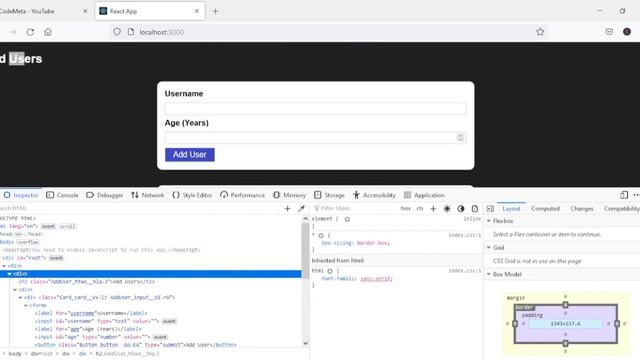This screenshot has height=360, width=640.
Task: Collapse the Grid section
Action: pos(489,247)
